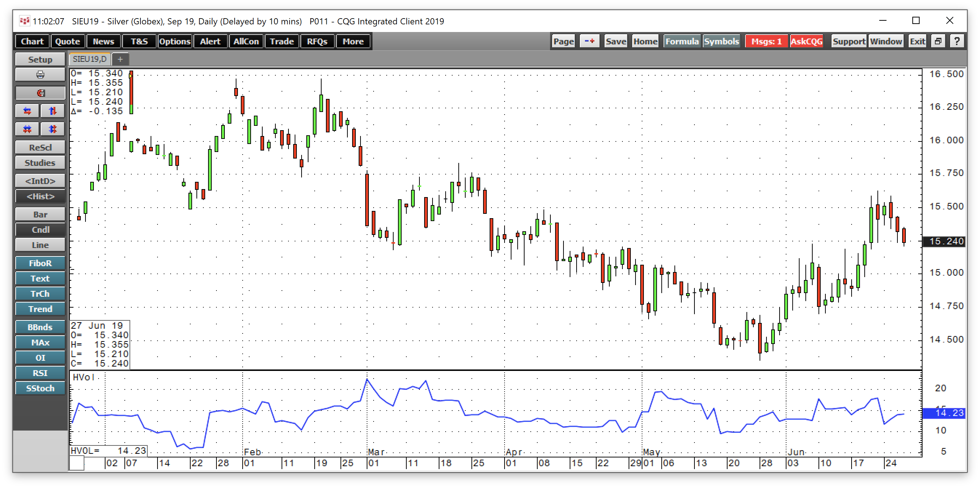
Task: Expand the Studies list
Action: pyautogui.click(x=40, y=163)
